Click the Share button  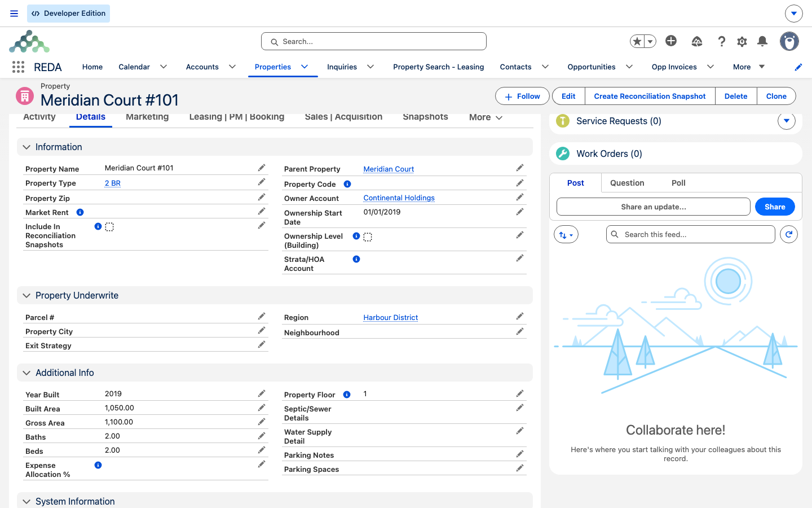pos(775,207)
